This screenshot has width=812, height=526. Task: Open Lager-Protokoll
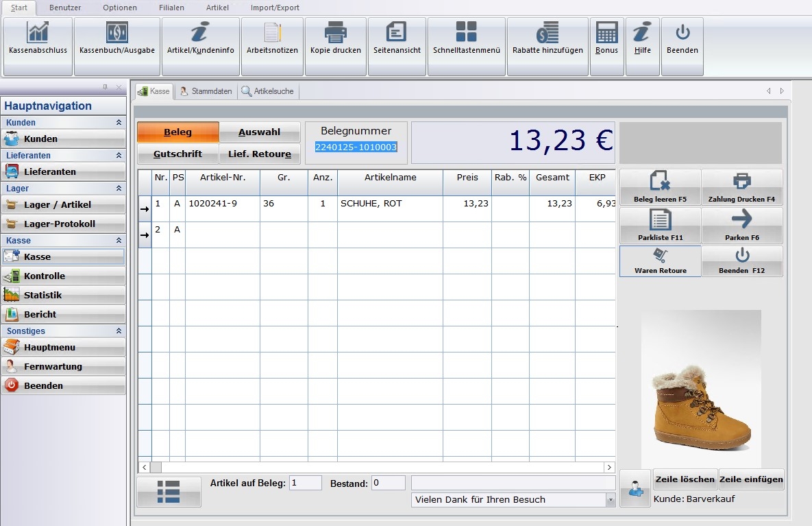point(63,224)
